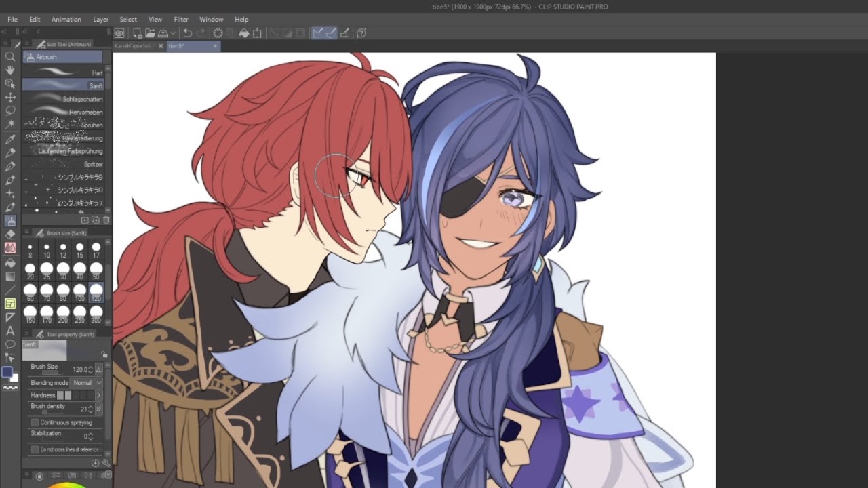Select the transparent color swatch
Image resolution: width=868 pixels, height=488 pixels.
[x=10, y=388]
